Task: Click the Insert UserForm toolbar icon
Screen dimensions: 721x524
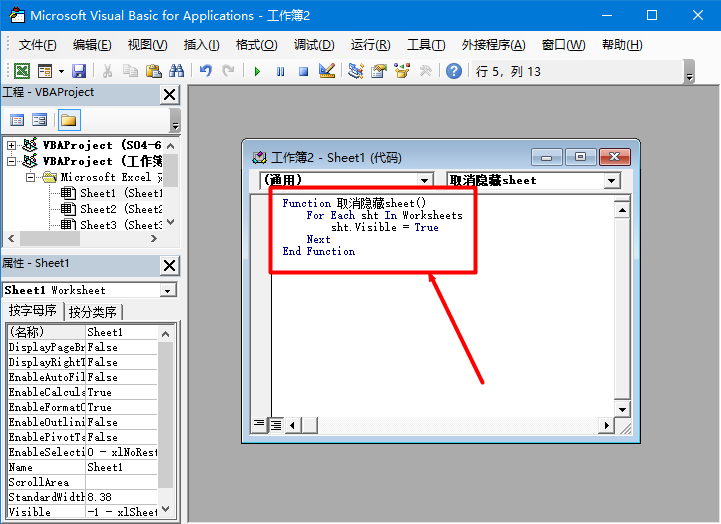Action: pos(45,71)
